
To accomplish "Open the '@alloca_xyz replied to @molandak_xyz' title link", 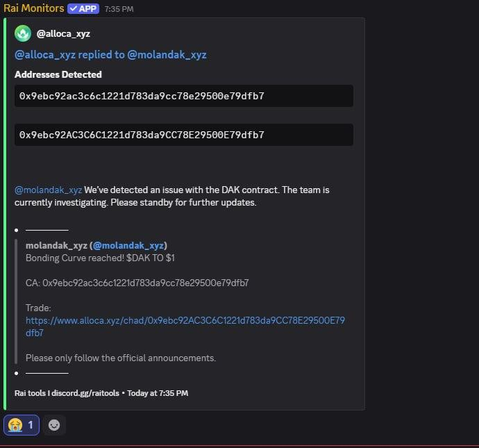I will tap(110, 55).
